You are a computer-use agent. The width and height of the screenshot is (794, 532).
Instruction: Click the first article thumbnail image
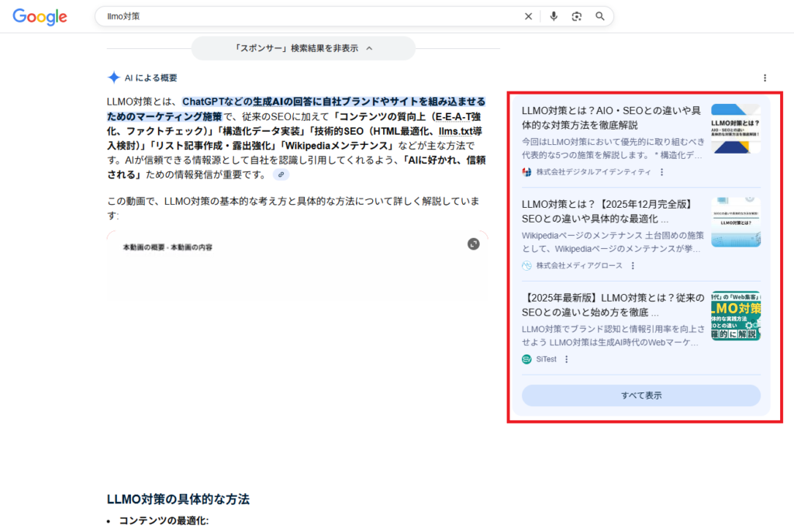click(735, 129)
